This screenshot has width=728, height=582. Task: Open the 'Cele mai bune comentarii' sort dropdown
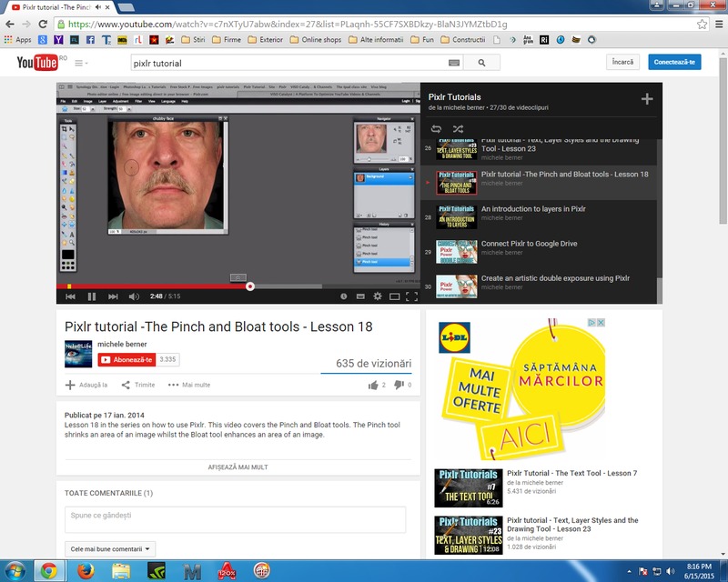click(x=110, y=549)
